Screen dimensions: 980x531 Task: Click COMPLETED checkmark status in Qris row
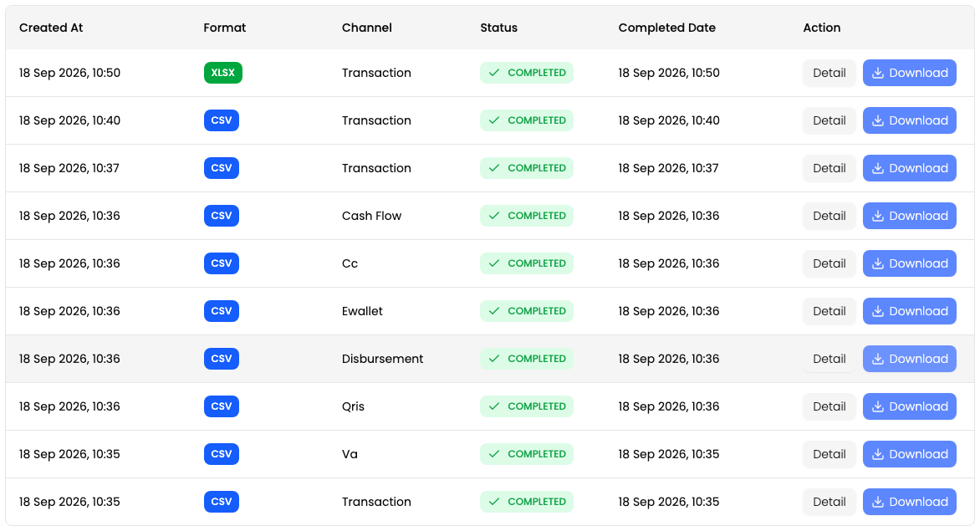click(526, 406)
